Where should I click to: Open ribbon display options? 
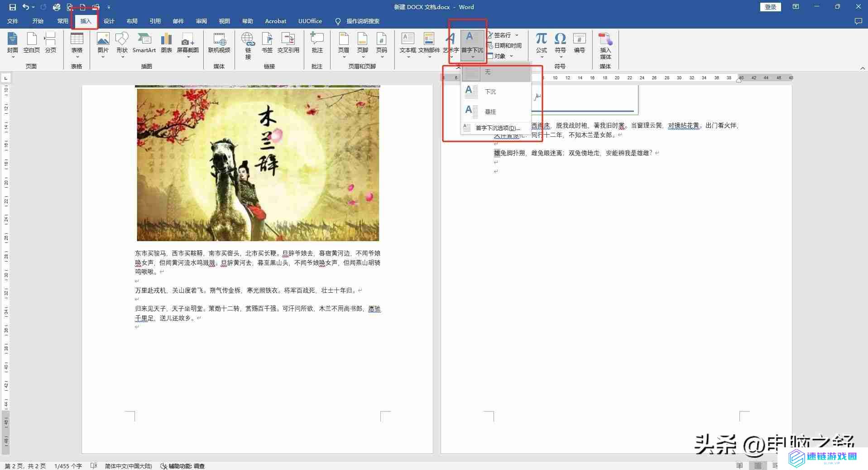coord(796,7)
